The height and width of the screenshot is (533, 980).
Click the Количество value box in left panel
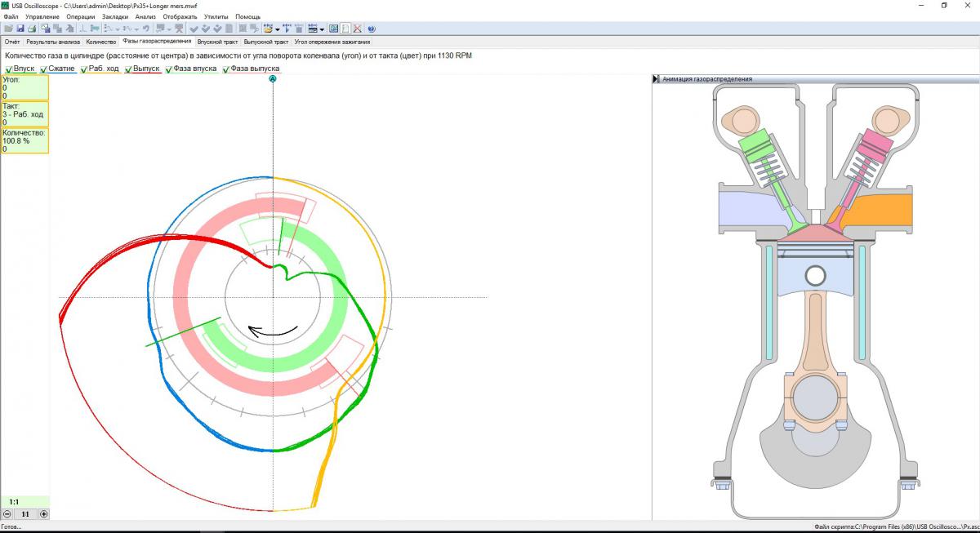point(24,140)
